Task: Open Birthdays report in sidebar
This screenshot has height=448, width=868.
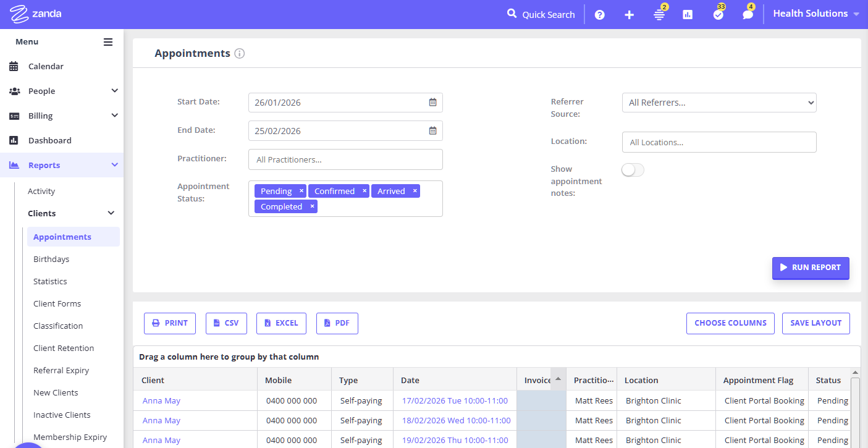Action: (51, 259)
